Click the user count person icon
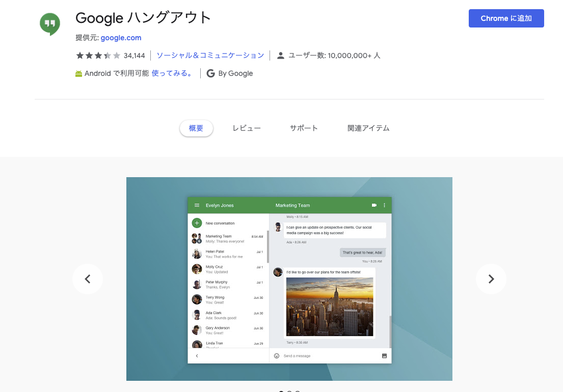 pos(281,55)
